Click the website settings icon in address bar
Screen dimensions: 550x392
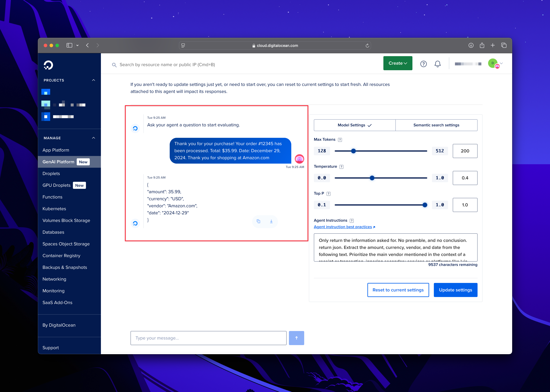pyautogui.click(x=183, y=45)
